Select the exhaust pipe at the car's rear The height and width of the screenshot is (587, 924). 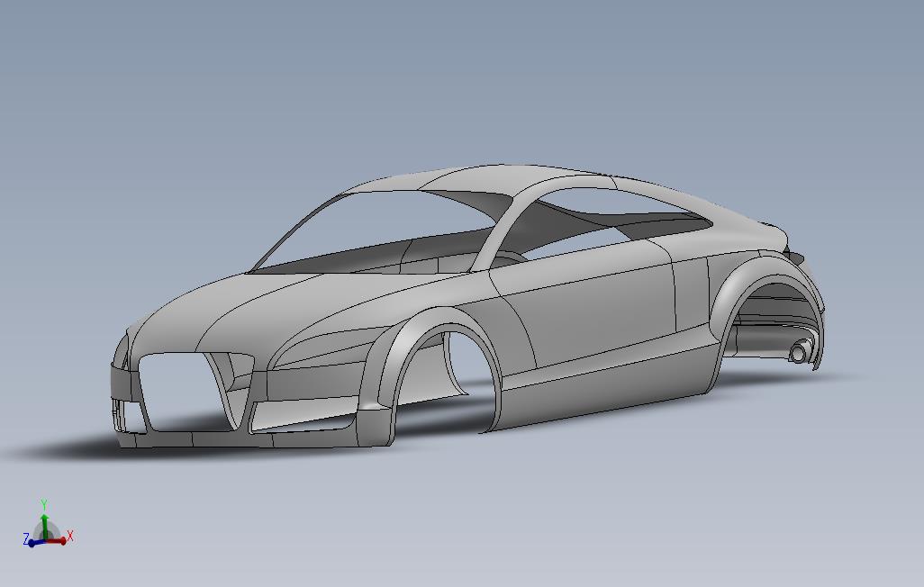click(799, 352)
